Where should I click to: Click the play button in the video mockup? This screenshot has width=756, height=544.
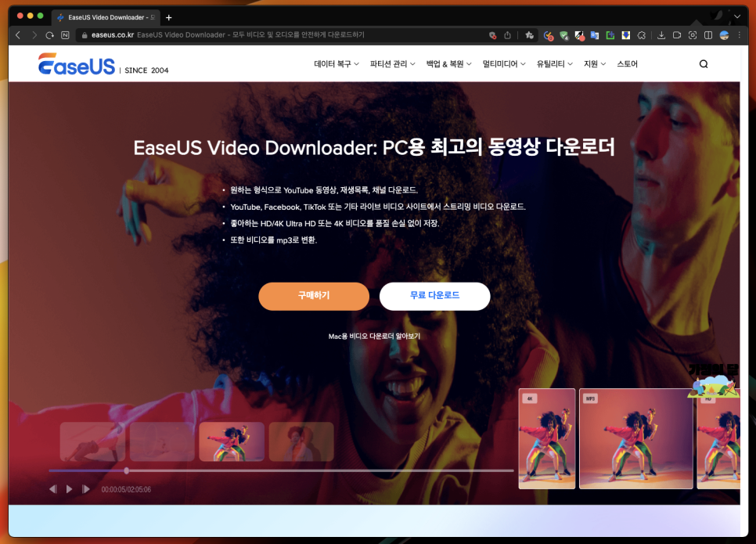tap(70, 489)
